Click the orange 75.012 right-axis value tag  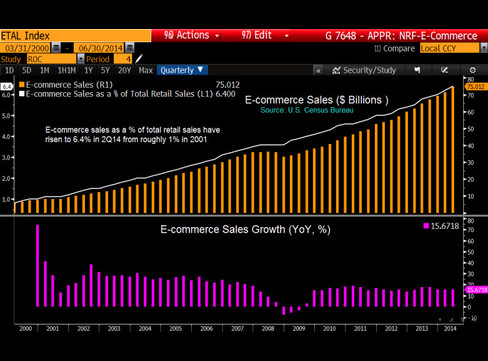coord(475,87)
